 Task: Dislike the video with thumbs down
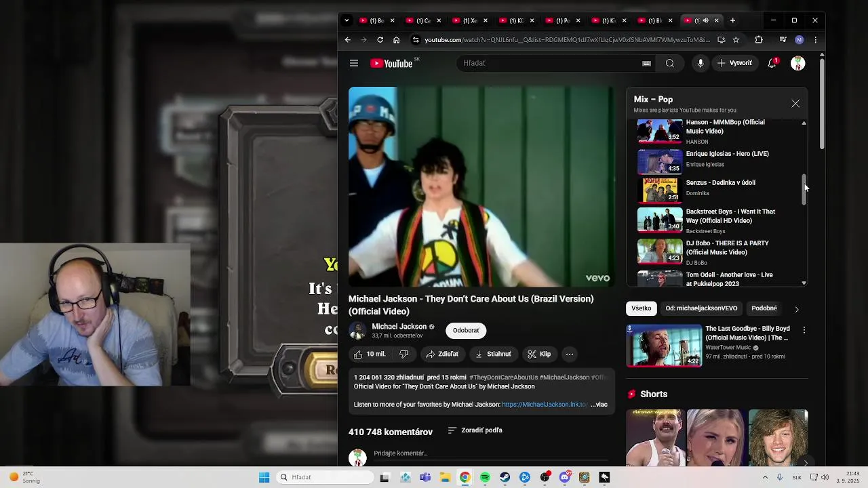pos(404,354)
